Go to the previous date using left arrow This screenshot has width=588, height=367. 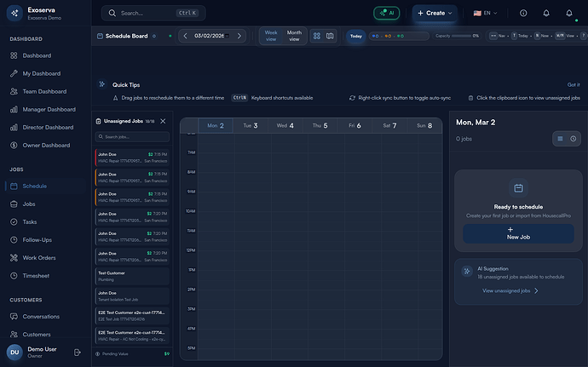[186, 36]
